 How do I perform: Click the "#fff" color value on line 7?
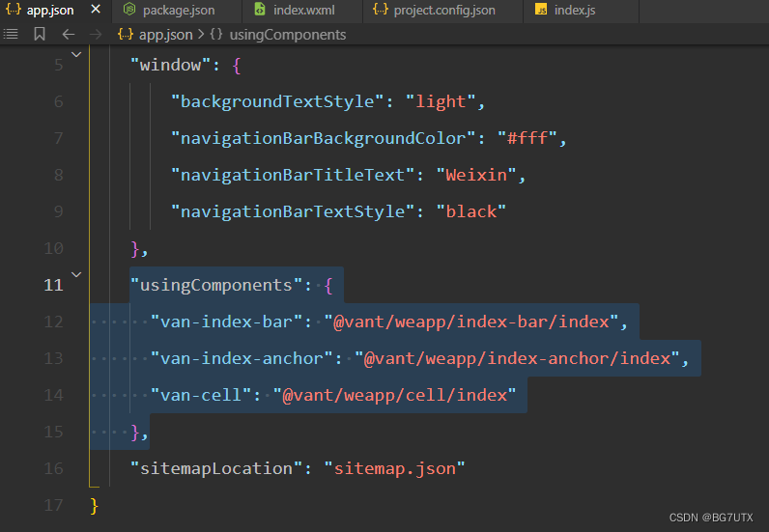tap(527, 138)
